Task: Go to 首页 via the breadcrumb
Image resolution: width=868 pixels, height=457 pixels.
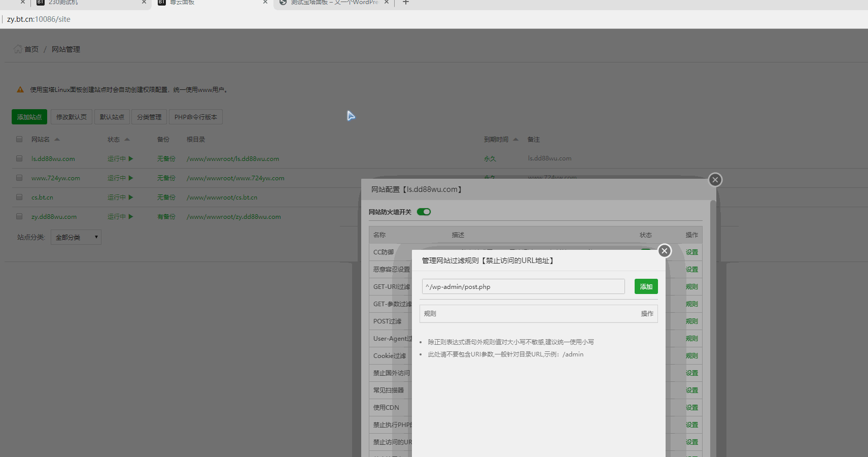Action: tap(31, 49)
